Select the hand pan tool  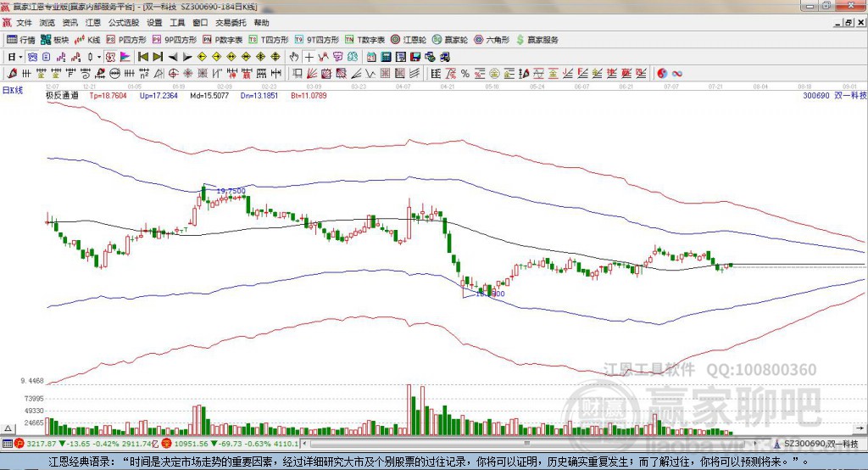coord(294,57)
